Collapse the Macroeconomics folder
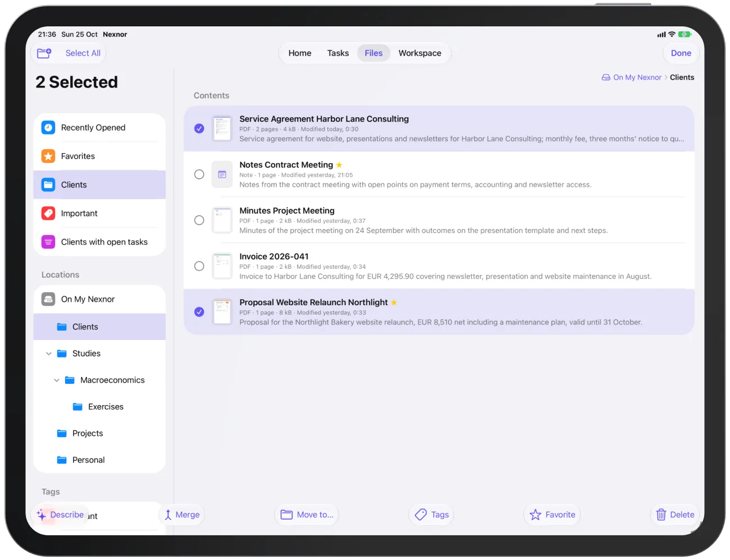 [x=57, y=380]
